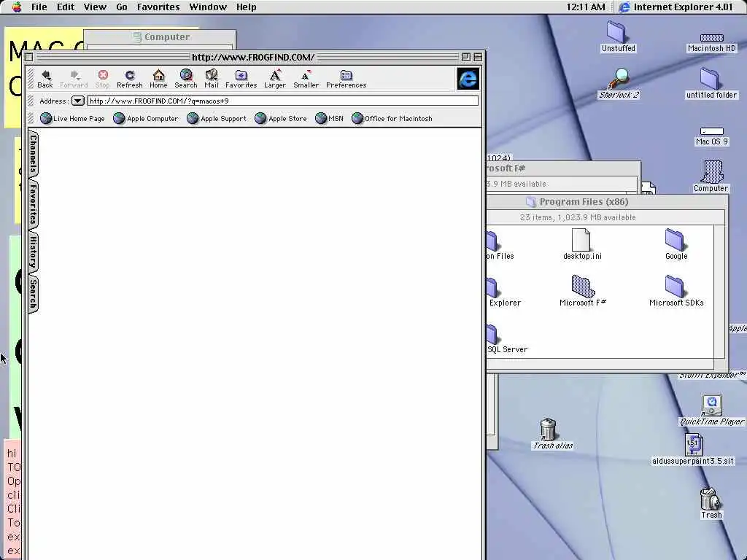Open the Apple menu
This screenshot has width=747, height=560.
click(x=16, y=7)
